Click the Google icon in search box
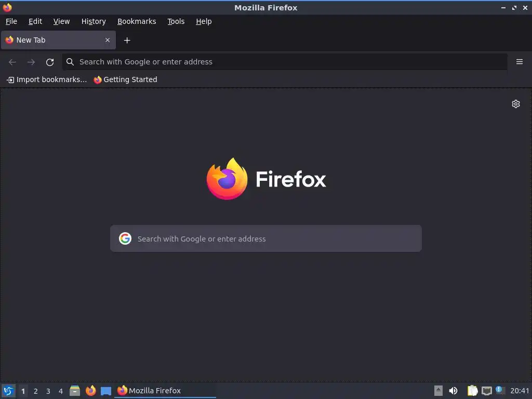Screen dimensions: 532x399 coord(125,238)
